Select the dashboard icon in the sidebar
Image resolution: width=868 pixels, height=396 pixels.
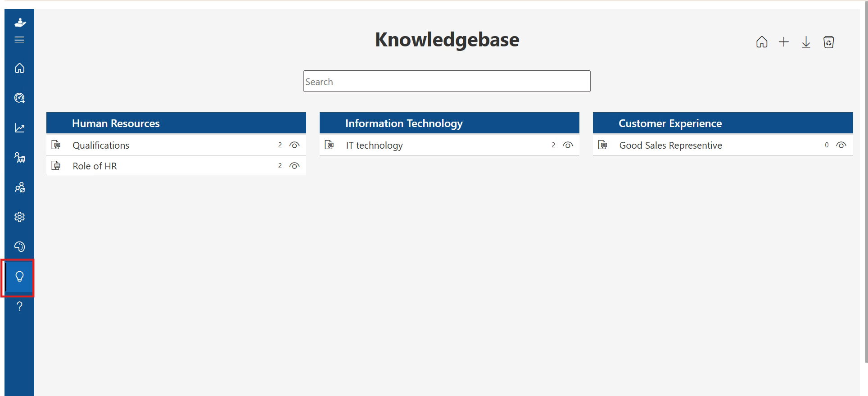point(19,98)
